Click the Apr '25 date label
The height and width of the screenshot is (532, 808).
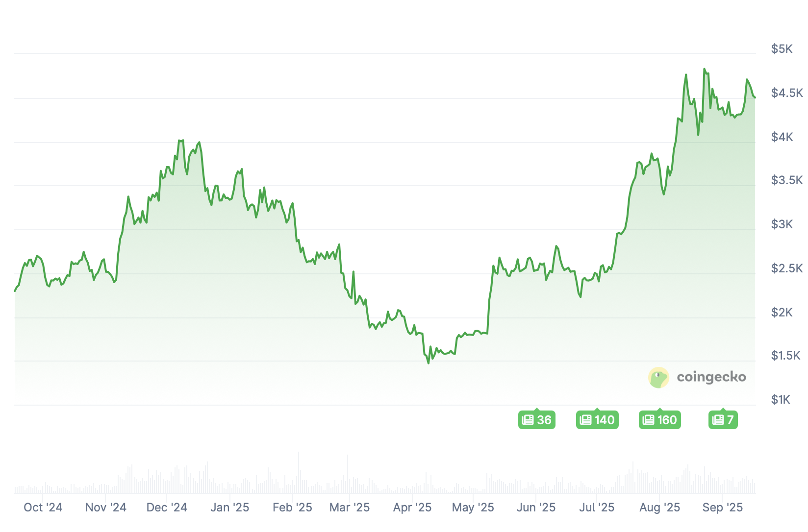pyautogui.click(x=412, y=508)
